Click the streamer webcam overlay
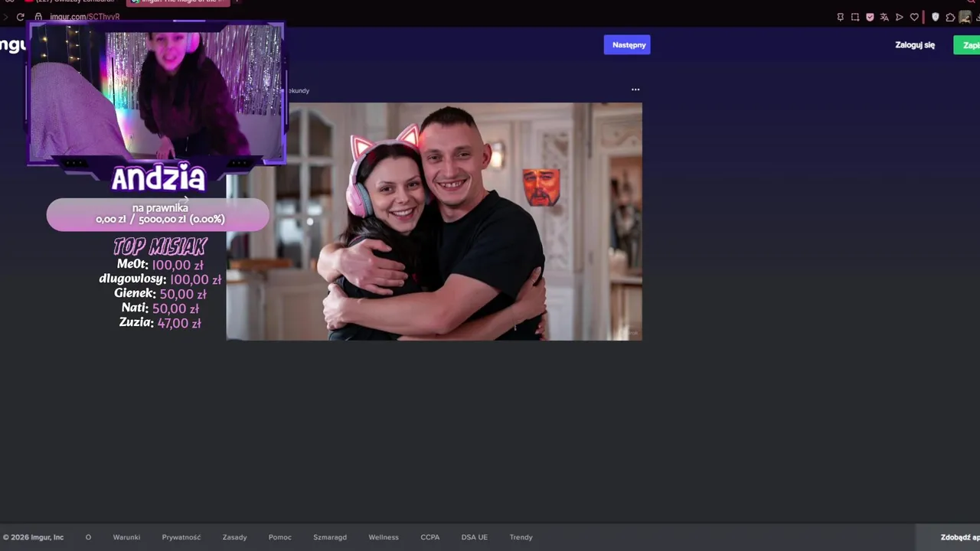This screenshot has height=551, width=980. [157, 93]
